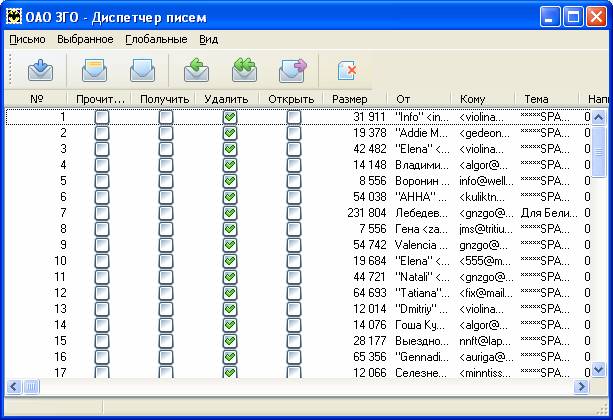Click the forward icon with purple arrow

292,69
